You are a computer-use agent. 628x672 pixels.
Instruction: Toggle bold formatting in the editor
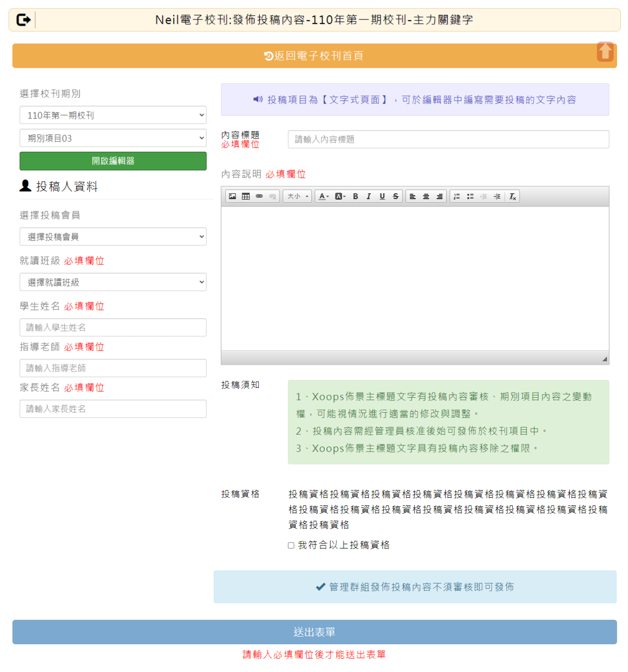[355, 196]
